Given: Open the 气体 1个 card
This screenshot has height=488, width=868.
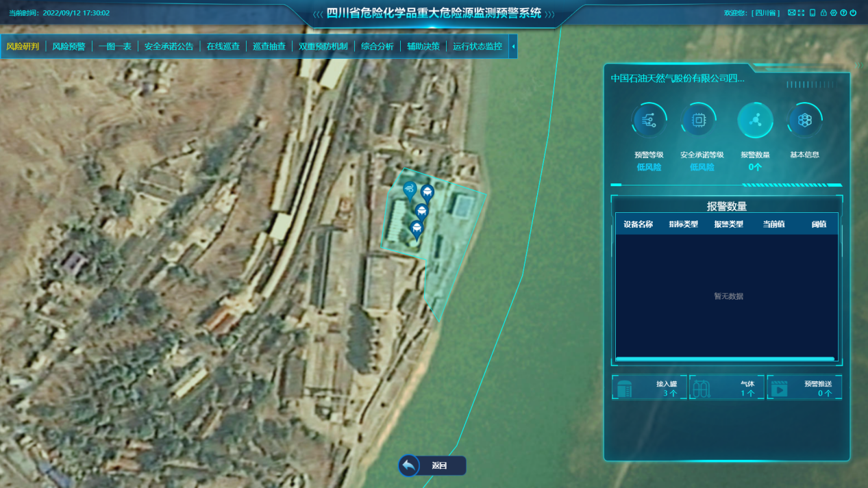Looking at the screenshot, I should (x=727, y=388).
